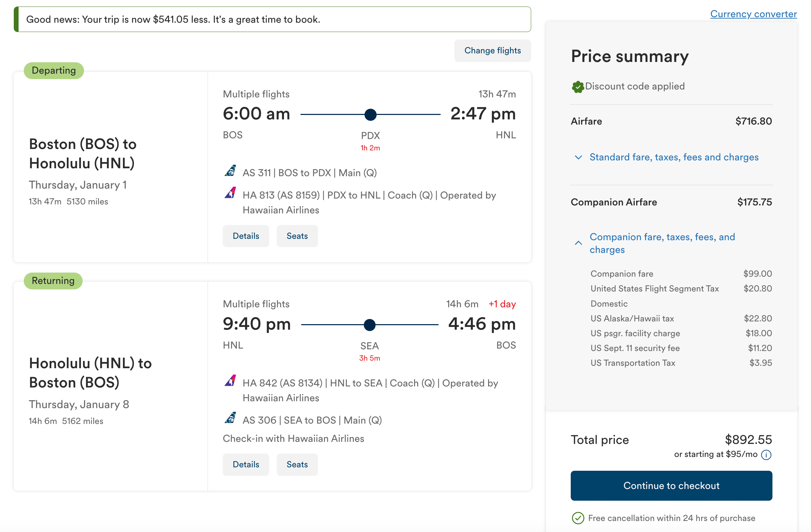Open Details for departing flight

click(x=246, y=236)
